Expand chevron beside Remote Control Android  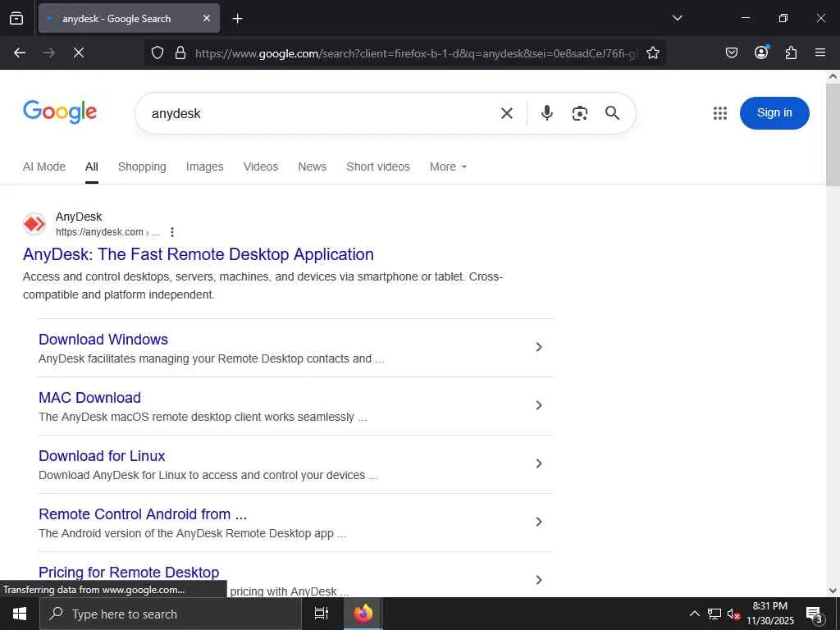pos(539,522)
